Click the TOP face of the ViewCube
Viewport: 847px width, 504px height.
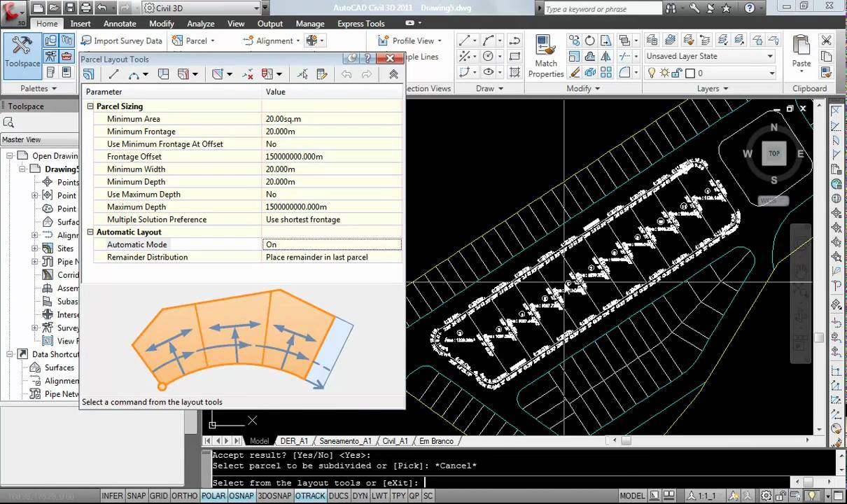coord(774,153)
